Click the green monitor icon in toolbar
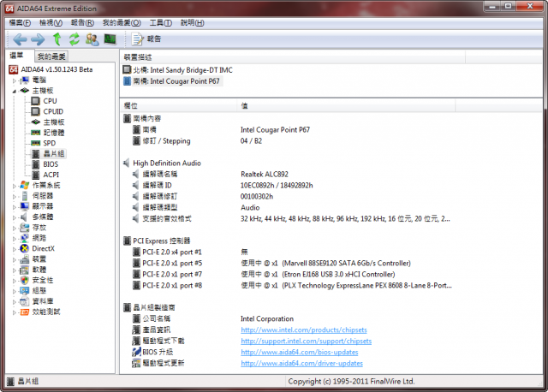 pos(110,39)
